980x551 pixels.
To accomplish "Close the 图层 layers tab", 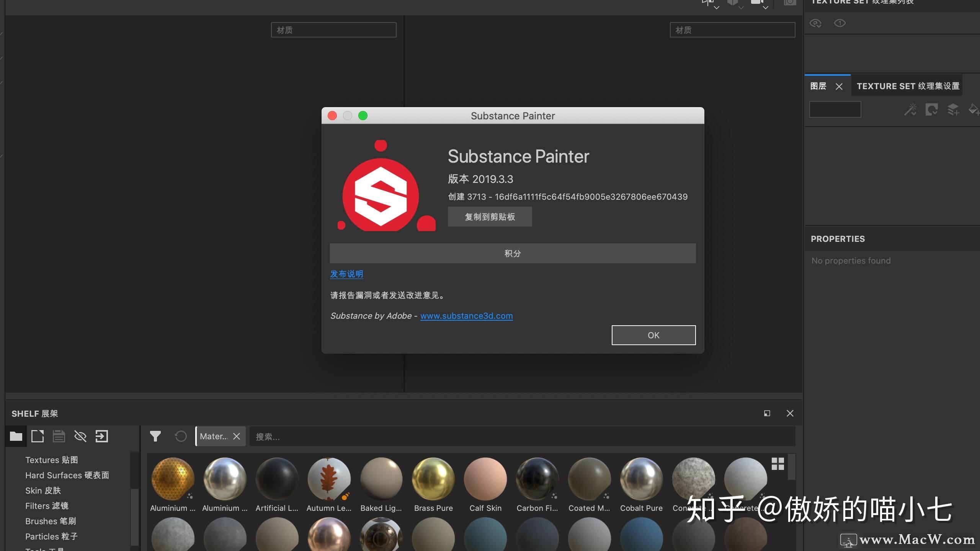I will pyautogui.click(x=839, y=86).
